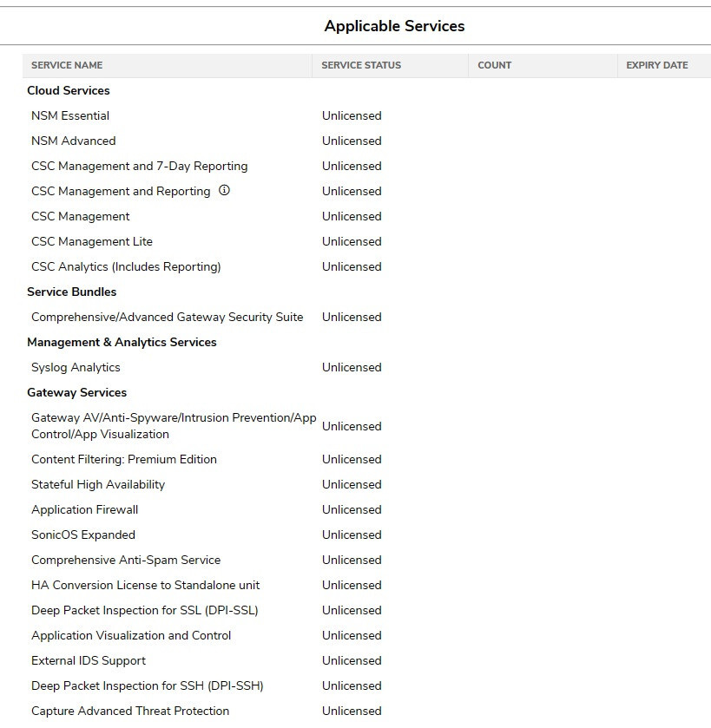Click Unlicensed status for Application Firewall

(352, 510)
